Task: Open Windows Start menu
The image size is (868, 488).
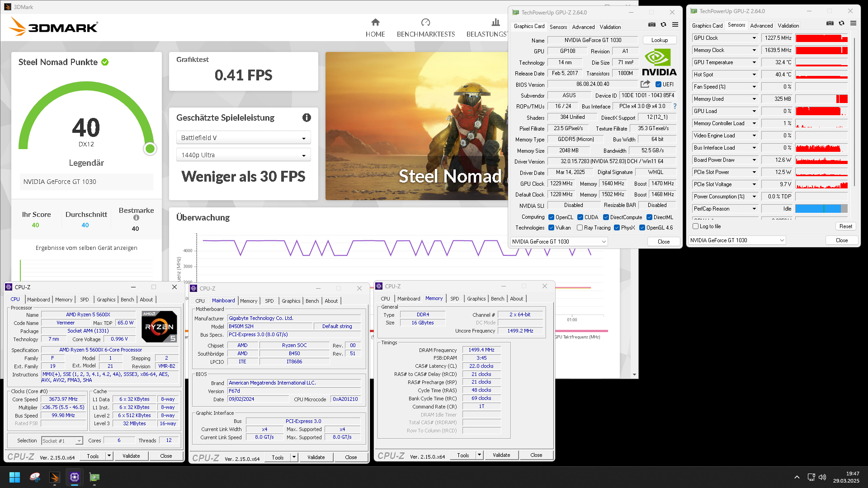Action: pyautogui.click(x=14, y=477)
